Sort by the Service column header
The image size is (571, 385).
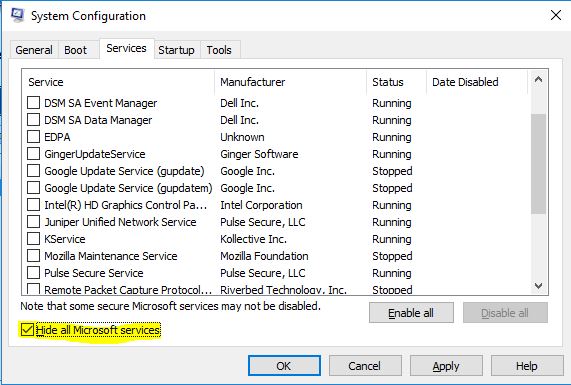[x=118, y=82]
